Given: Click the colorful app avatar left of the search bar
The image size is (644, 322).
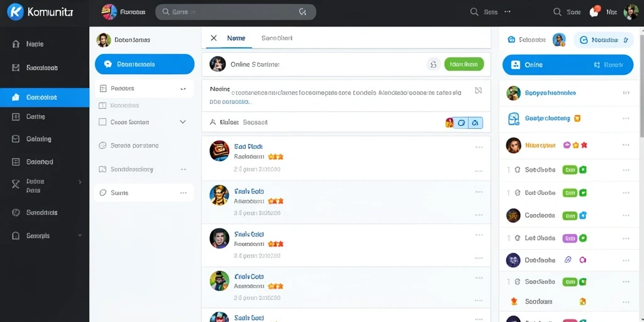Looking at the screenshot, I should (108, 12).
